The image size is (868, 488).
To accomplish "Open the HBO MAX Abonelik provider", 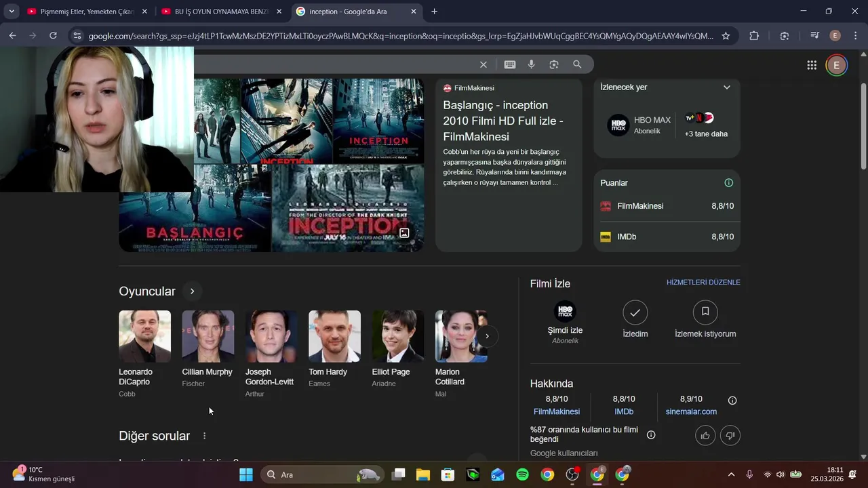I will pyautogui.click(x=638, y=125).
